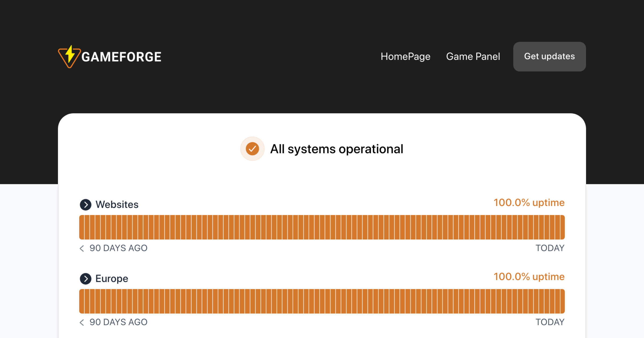Click the Get updates button
The image size is (644, 338).
549,56
